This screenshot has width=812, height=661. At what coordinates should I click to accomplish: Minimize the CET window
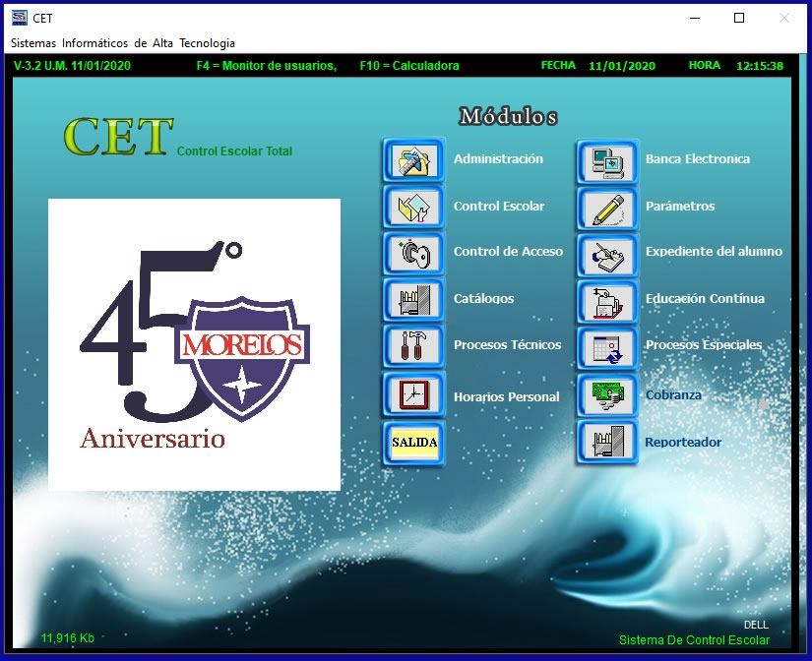coord(695,18)
